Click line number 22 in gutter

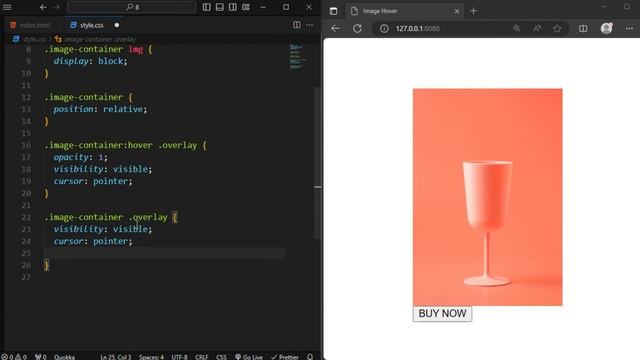point(26,217)
